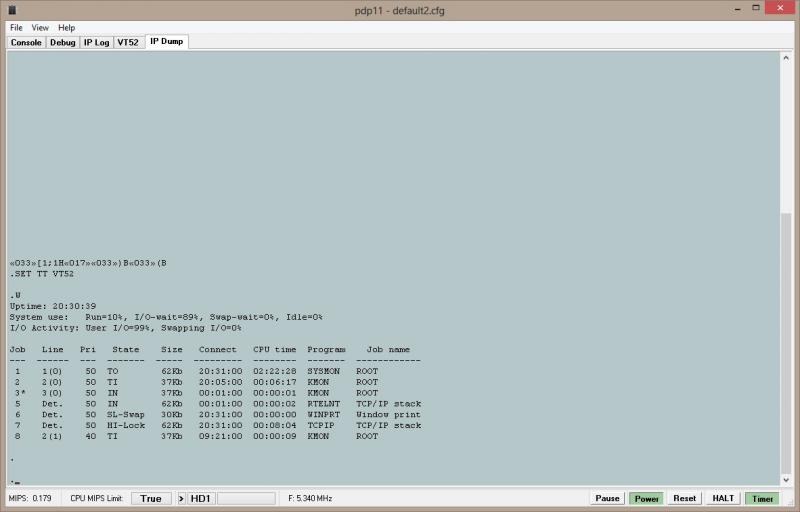Open the IP Log tab
Viewport: 800px width, 512px height.
[96, 42]
